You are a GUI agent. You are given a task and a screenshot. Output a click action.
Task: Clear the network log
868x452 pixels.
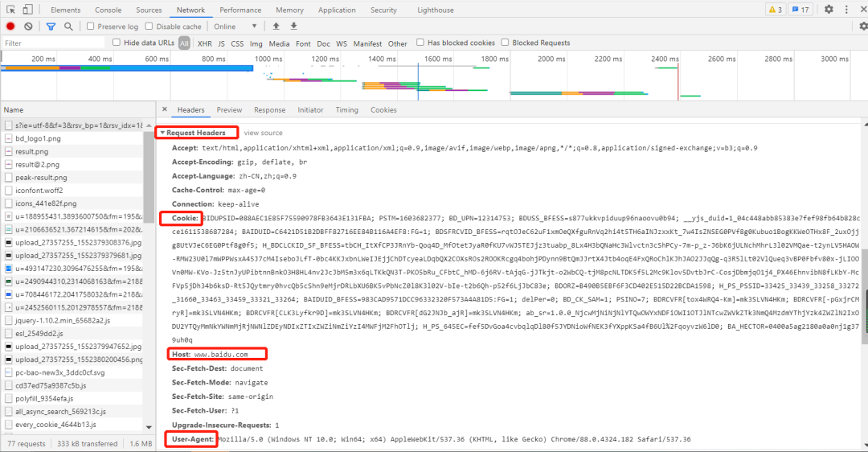(28, 27)
